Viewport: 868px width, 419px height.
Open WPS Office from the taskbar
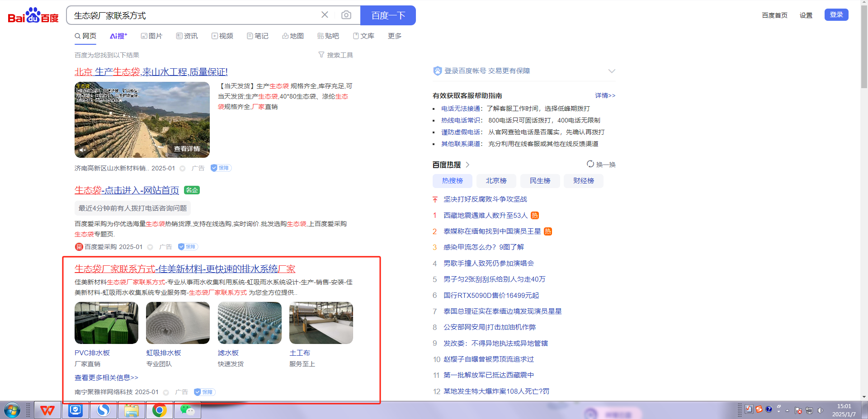click(x=47, y=410)
